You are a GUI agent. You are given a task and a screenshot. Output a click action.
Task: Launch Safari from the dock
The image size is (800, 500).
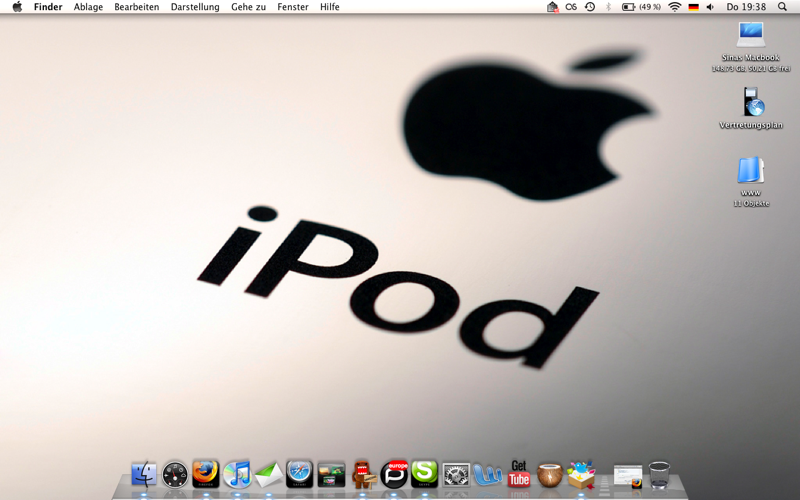click(299, 474)
